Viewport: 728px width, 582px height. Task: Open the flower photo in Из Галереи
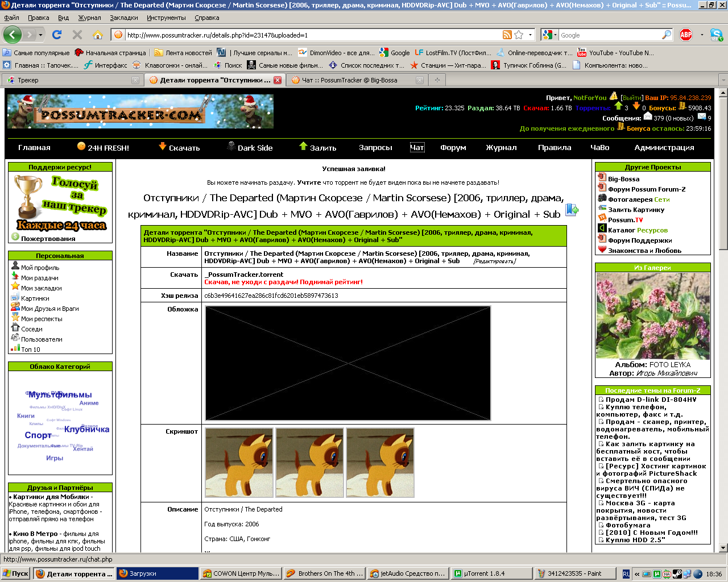tap(653, 316)
